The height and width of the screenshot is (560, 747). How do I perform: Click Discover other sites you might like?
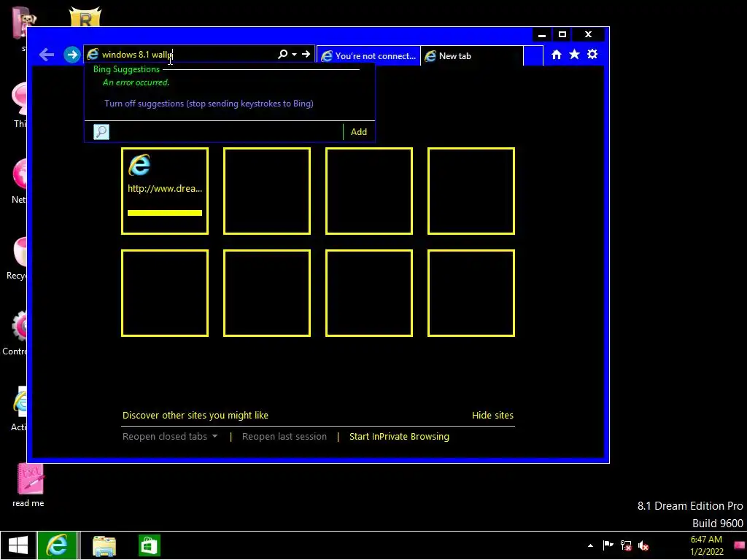[196, 415]
